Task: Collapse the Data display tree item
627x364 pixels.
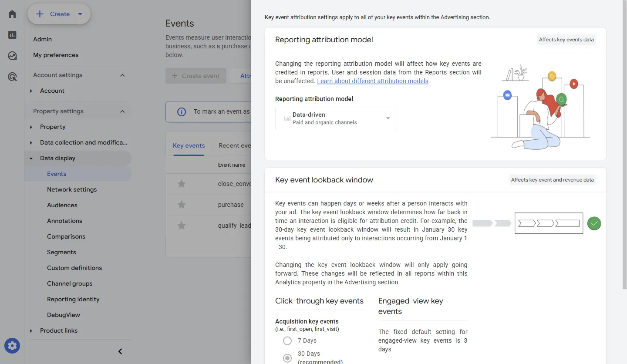Action: click(x=31, y=158)
